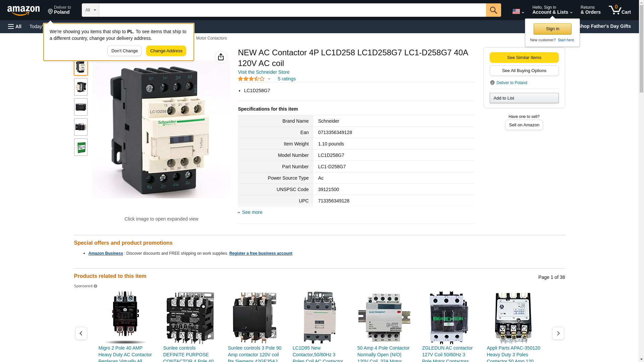The height and width of the screenshot is (362, 644).
Task: Expand See more specifications
Action: coord(252,212)
